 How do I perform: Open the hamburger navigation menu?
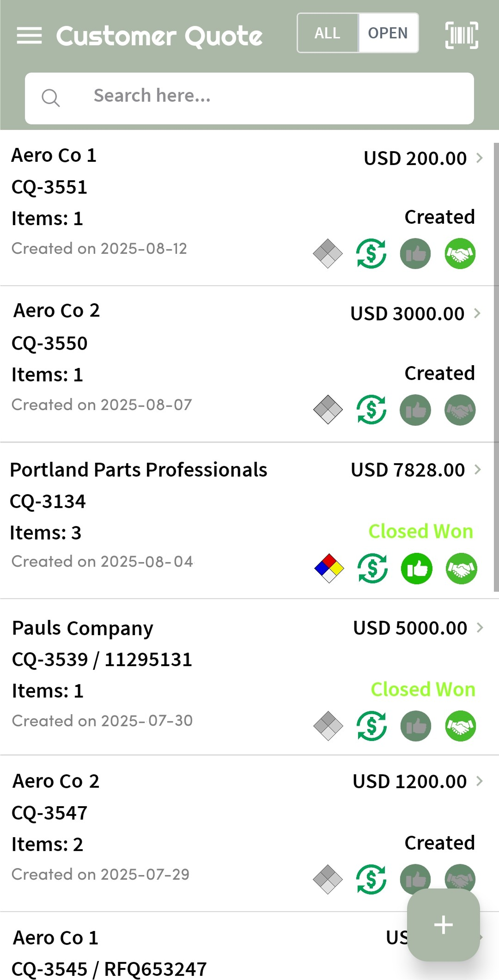[29, 35]
